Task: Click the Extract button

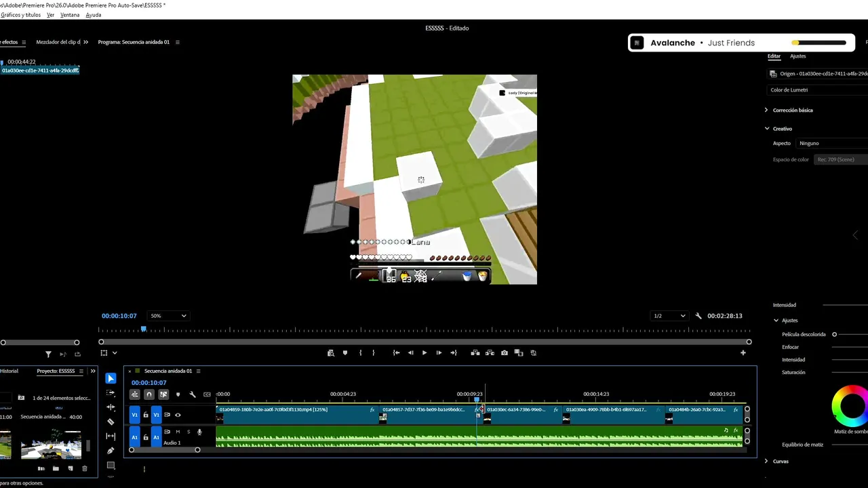Action: pyautogui.click(x=490, y=352)
